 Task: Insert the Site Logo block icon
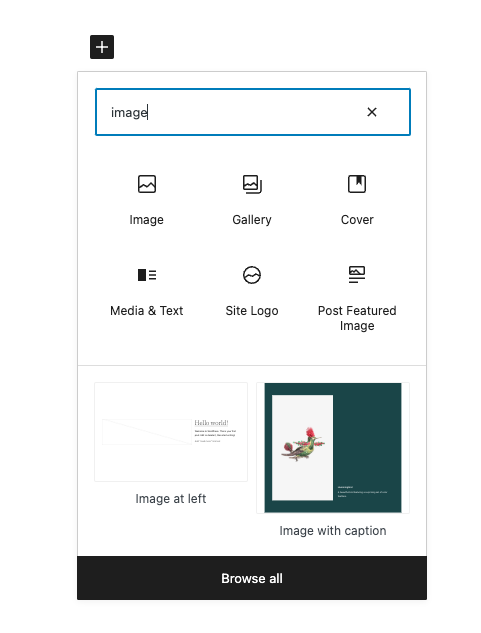252,275
